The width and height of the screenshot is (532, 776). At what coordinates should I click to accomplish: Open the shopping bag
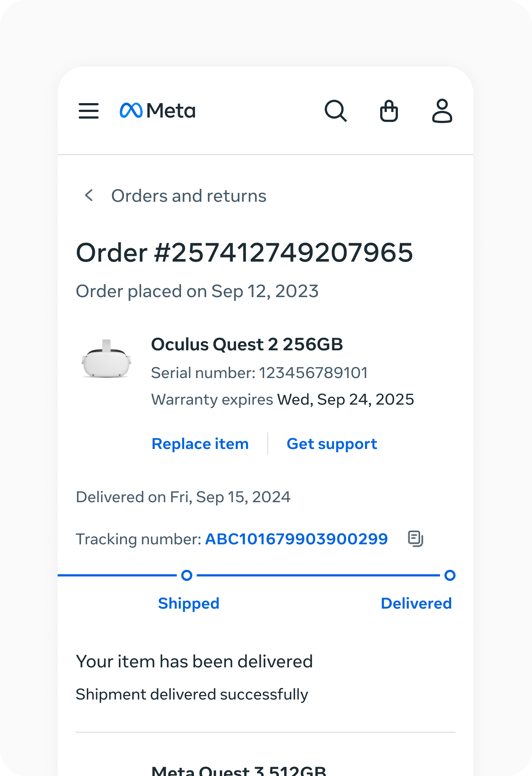(389, 111)
